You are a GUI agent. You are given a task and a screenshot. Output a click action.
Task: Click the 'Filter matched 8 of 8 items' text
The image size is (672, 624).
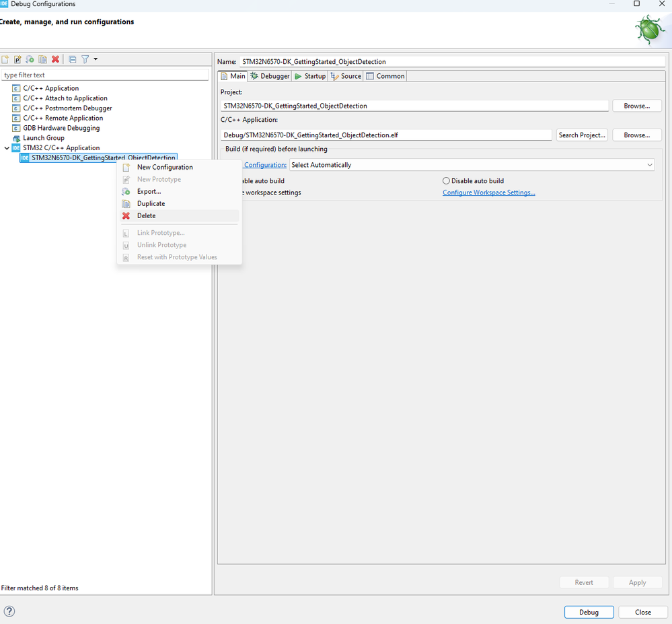[x=40, y=588]
